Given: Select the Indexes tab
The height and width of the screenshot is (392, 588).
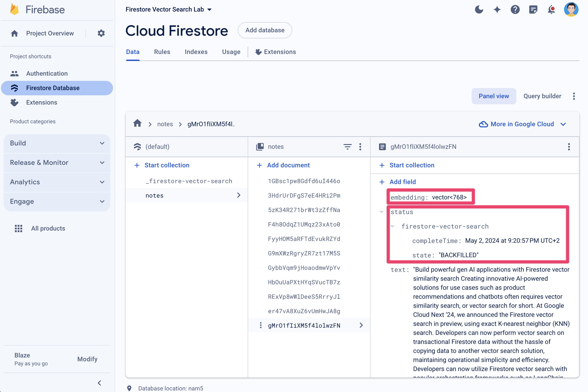Looking at the screenshot, I should point(196,52).
